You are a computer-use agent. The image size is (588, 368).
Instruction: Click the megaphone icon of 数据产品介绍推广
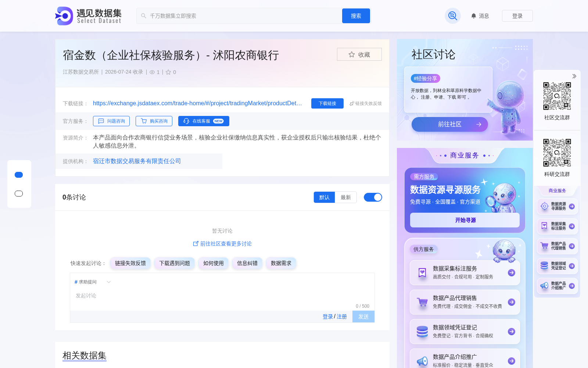(x=422, y=361)
